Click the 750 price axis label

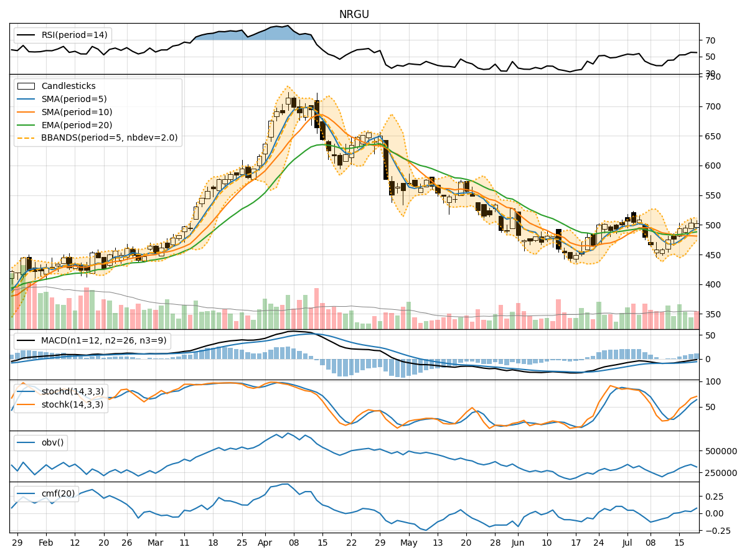[712, 77]
